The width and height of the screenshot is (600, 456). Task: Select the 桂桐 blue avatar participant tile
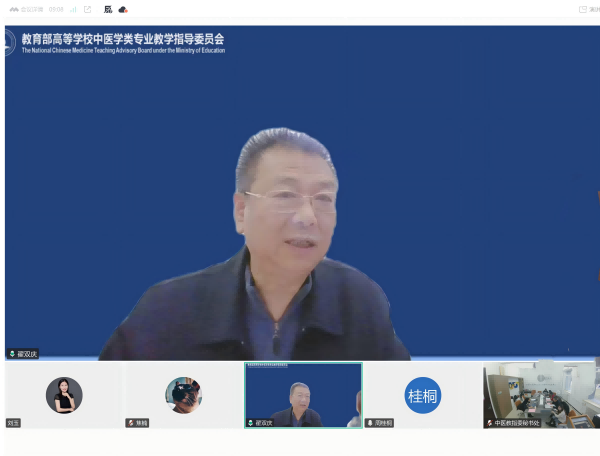point(423,395)
